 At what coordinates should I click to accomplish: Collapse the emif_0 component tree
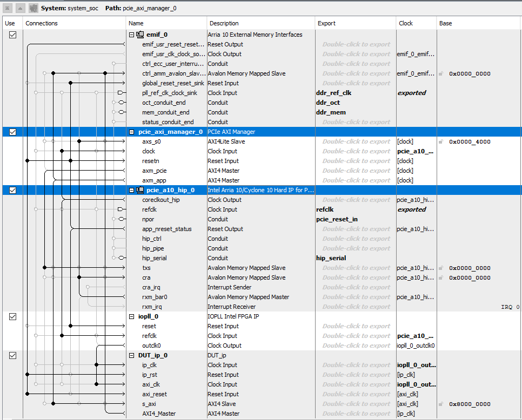point(131,35)
